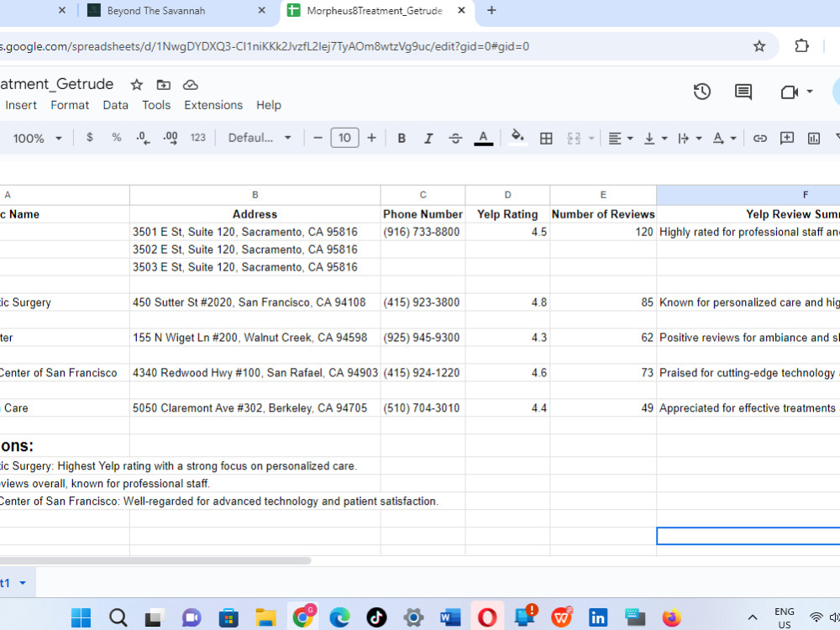Select the address bar URL
The image size is (840, 630).
265,46
